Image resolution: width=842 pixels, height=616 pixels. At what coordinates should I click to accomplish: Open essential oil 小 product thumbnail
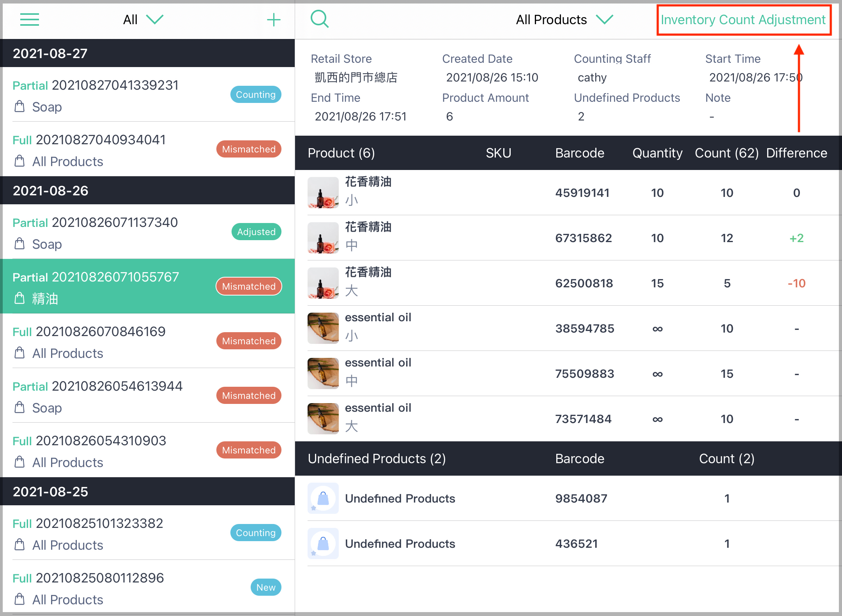coord(323,328)
